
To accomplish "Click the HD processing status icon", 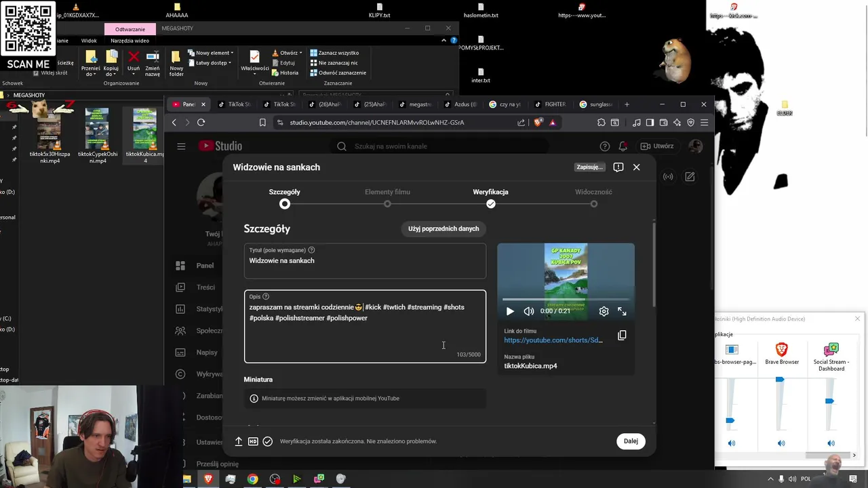I will pyautogui.click(x=253, y=441).
